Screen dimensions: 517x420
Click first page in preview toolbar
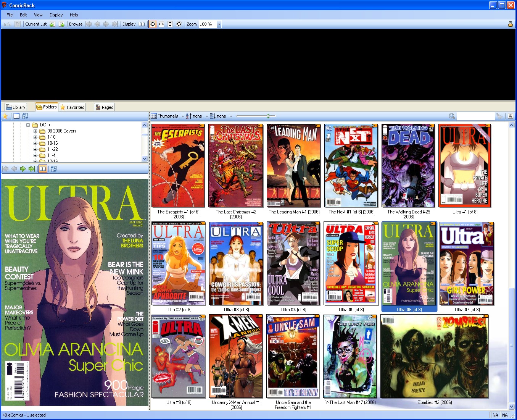click(5, 169)
